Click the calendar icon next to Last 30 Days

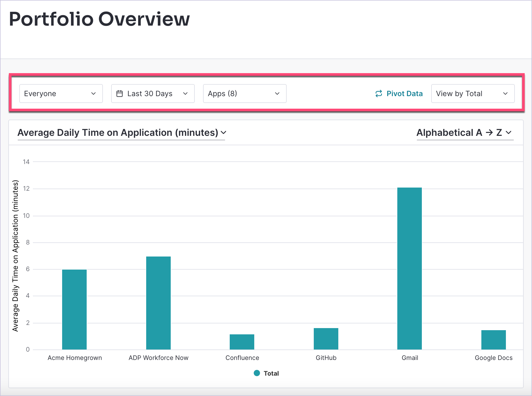tap(121, 93)
